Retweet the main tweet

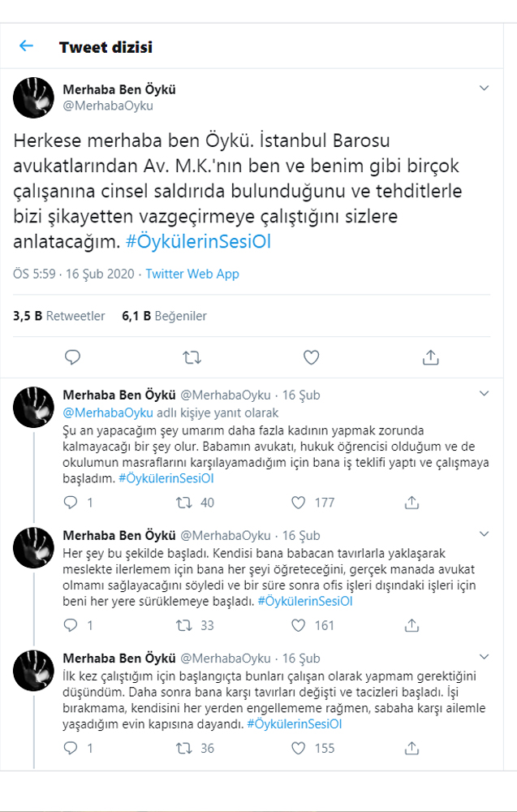point(192,357)
